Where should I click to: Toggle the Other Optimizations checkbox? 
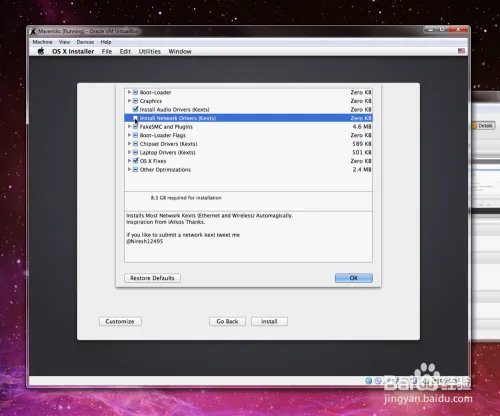[x=136, y=169]
